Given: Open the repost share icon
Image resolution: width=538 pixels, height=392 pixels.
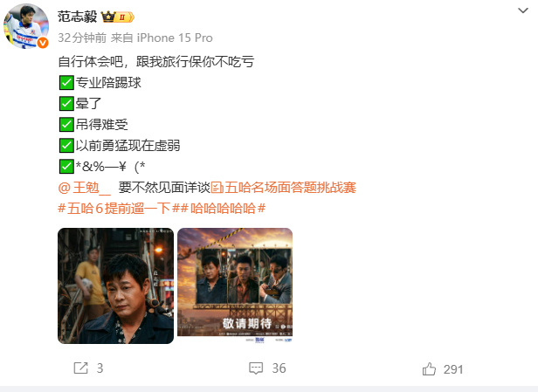Looking at the screenshot, I should pyautogui.click(x=81, y=368).
